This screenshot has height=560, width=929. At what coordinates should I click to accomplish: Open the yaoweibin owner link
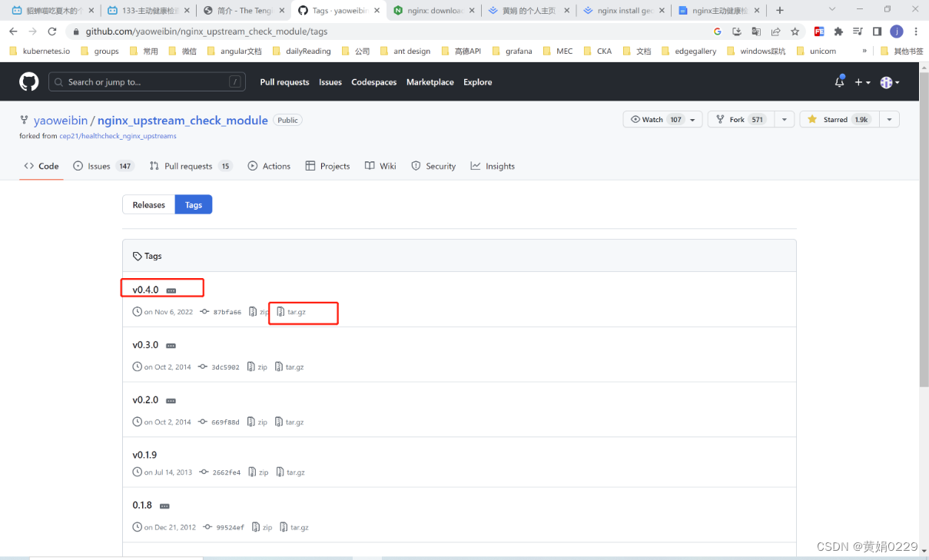(61, 121)
